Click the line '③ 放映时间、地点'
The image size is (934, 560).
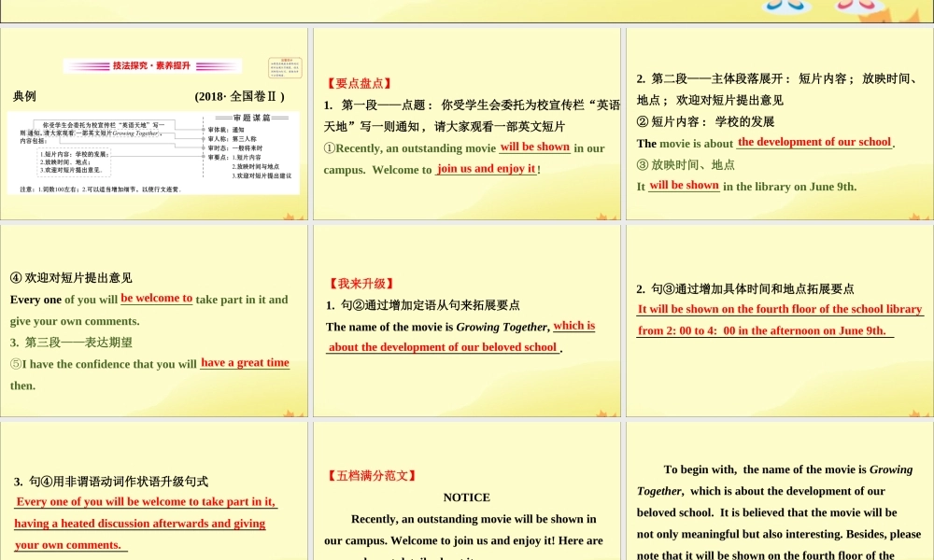pyautogui.click(x=686, y=165)
